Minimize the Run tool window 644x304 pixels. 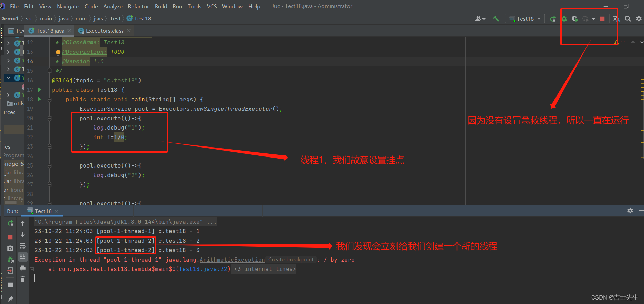click(x=641, y=211)
